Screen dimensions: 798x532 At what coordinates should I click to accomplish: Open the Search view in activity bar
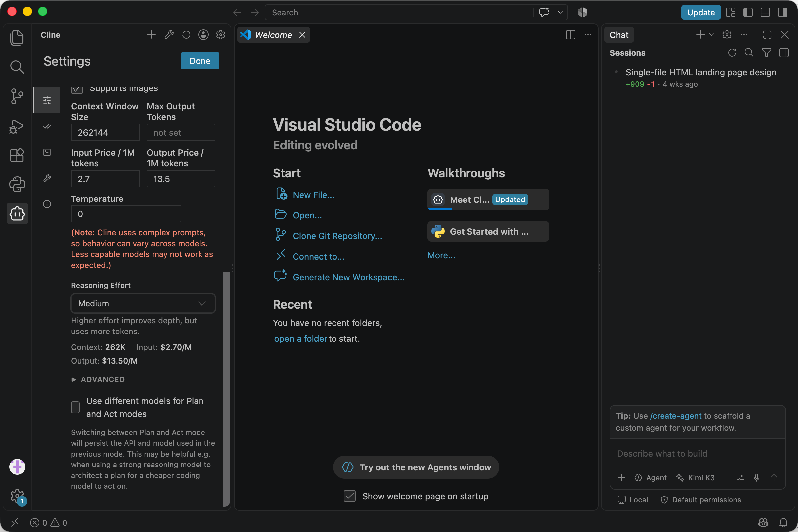17,67
